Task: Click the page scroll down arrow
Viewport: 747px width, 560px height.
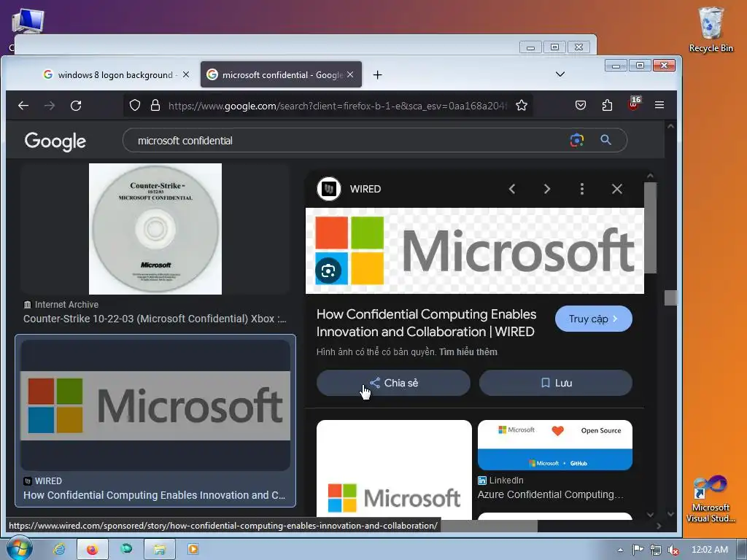Action: coord(671,514)
